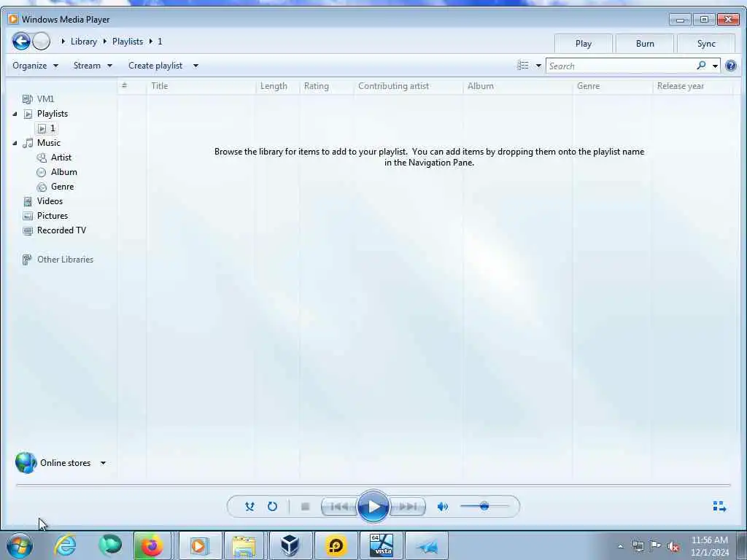
Task: Click Library in the breadcrumb path
Action: click(83, 42)
